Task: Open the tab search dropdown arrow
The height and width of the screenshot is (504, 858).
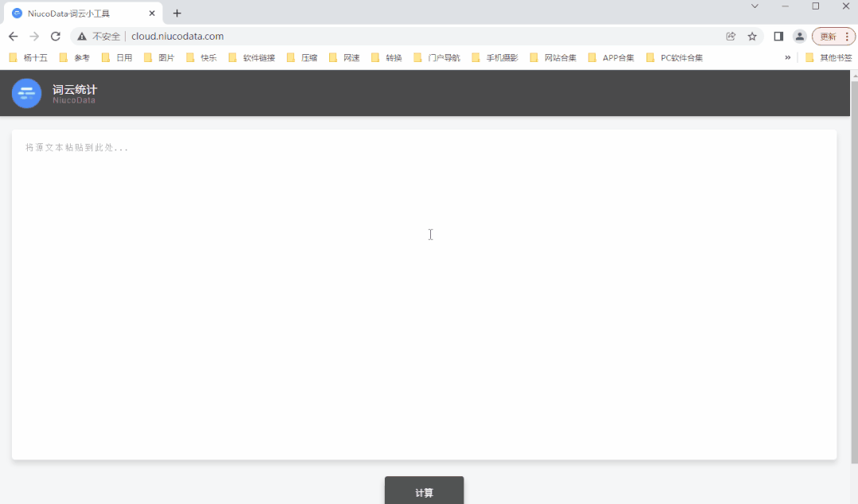Action: (x=755, y=6)
